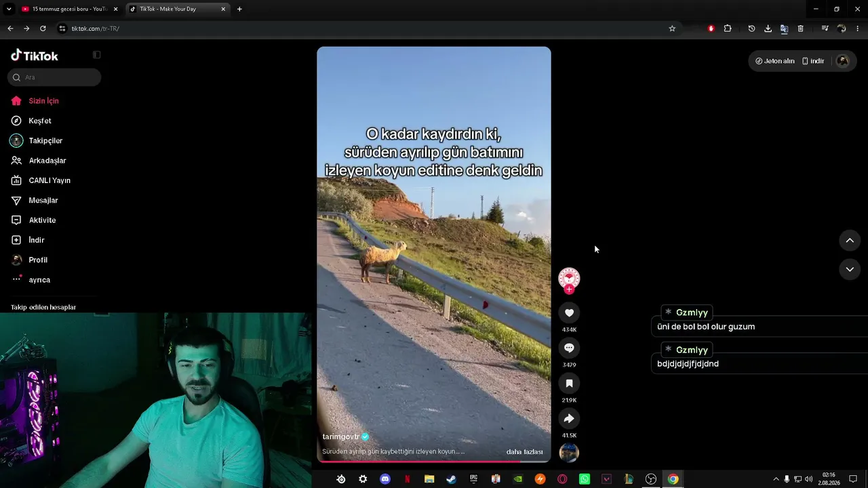Click the TikTok logo
This screenshot has height=488, width=868.
[35, 56]
